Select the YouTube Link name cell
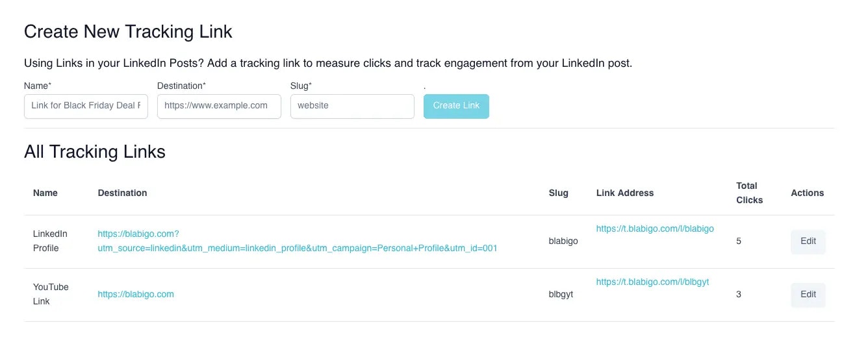Image resolution: width=868 pixels, height=355 pixels. click(x=50, y=294)
